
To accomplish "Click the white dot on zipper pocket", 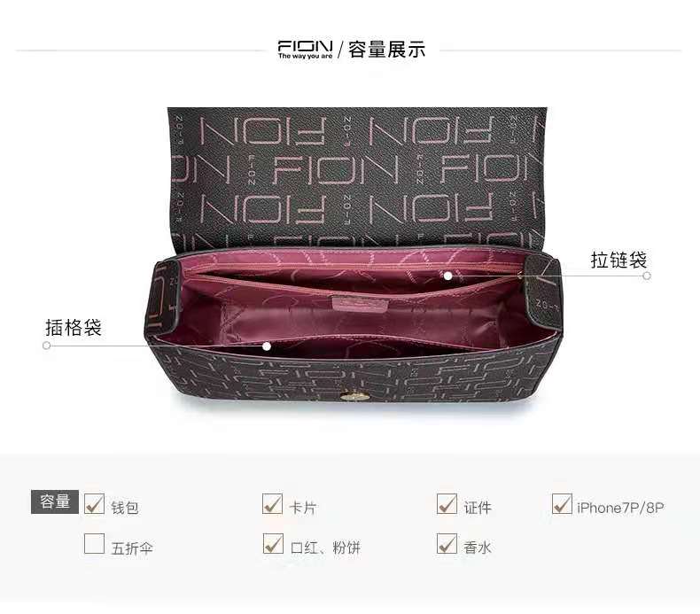I will (447, 276).
